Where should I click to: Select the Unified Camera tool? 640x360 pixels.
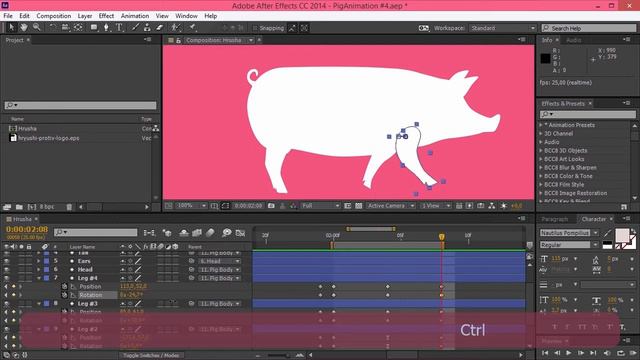pyautogui.click(x=65, y=27)
